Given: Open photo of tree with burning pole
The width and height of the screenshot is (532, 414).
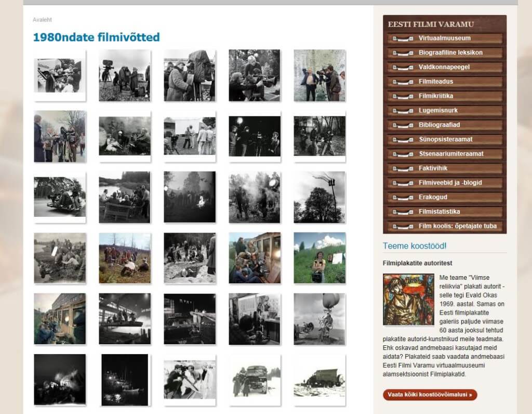Looking at the screenshot, I should pyautogui.click(x=320, y=197).
